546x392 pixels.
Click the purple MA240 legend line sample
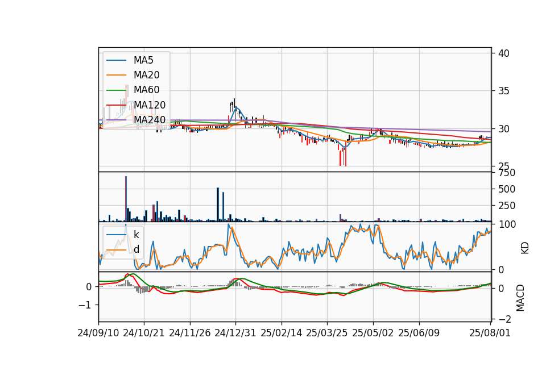pyautogui.click(x=116, y=120)
